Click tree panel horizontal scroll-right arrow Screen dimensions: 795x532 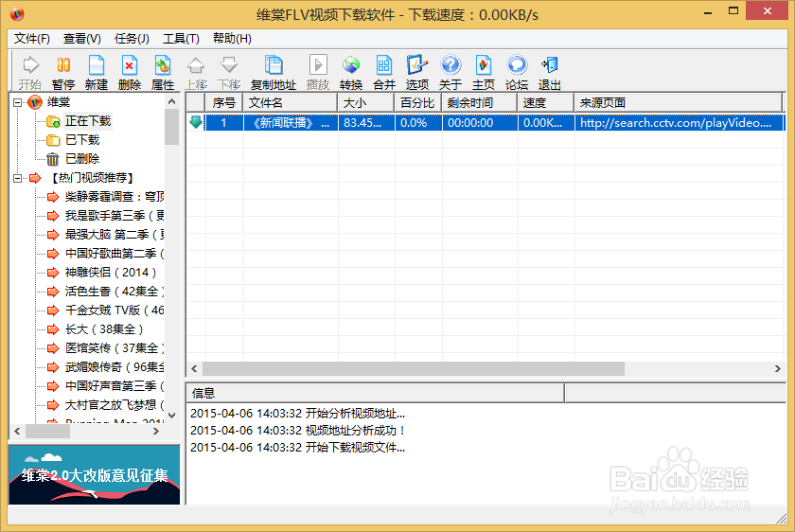(156, 431)
